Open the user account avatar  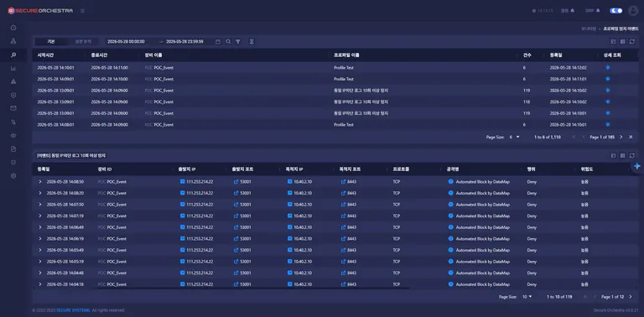pos(633,11)
